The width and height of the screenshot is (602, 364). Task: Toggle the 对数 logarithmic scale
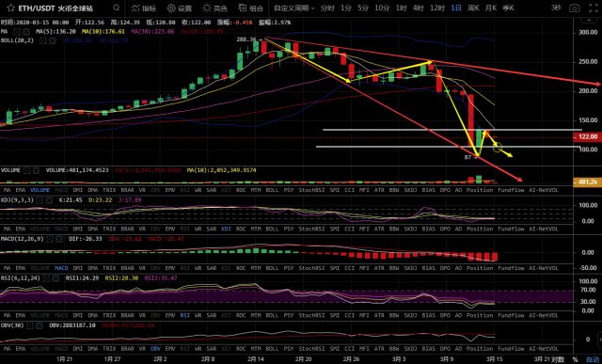point(558,359)
